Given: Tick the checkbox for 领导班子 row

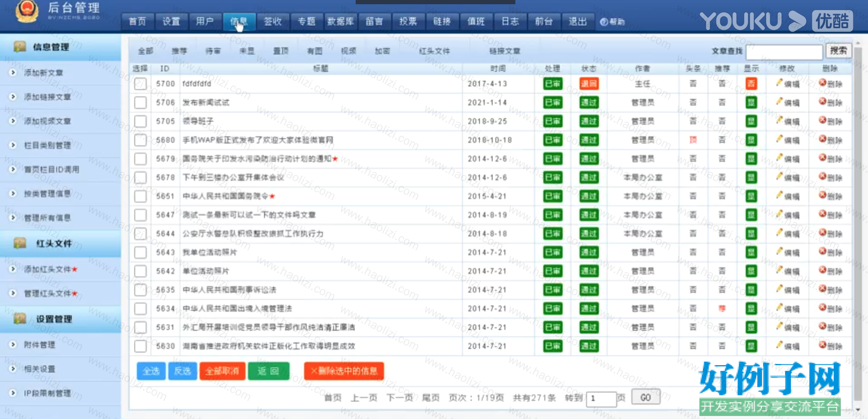Looking at the screenshot, I should [x=140, y=121].
